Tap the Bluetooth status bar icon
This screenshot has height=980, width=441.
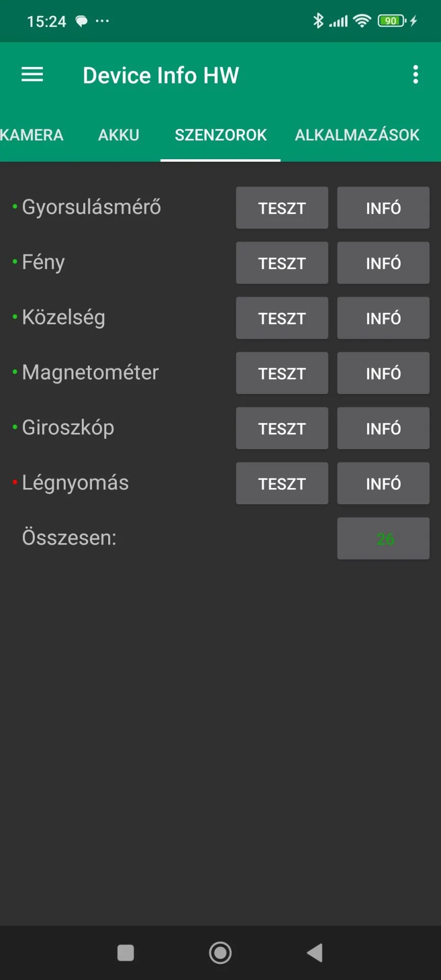point(318,21)
